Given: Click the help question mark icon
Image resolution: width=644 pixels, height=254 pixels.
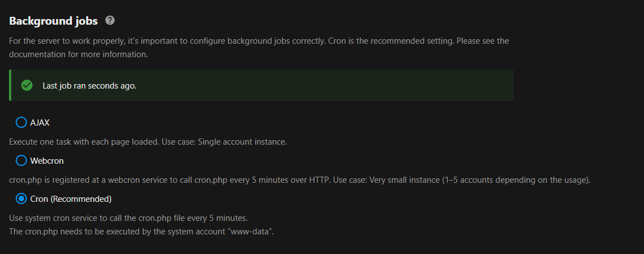Looking at the screenshot, I should tap(110, 21).
